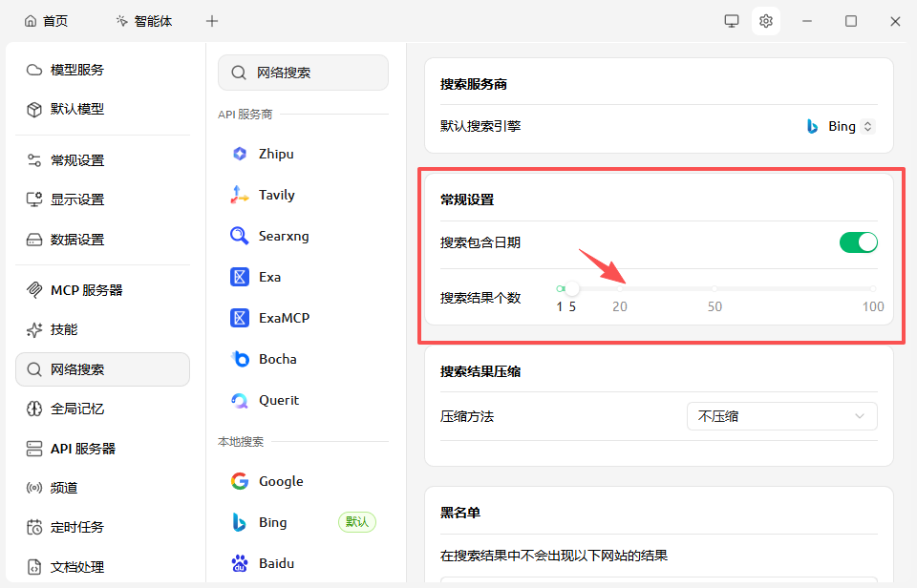Screen dimensions: 917x588
Task: Set search results slider to 20
Action: (620, 288)
